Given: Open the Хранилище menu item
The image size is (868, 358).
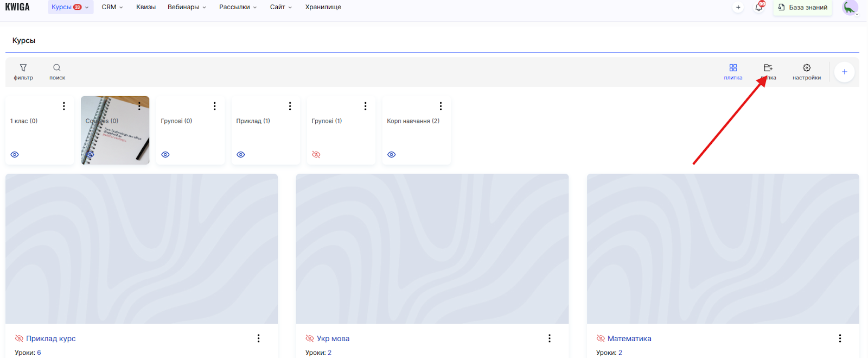Looking at the screenshot, I should 323,7.
